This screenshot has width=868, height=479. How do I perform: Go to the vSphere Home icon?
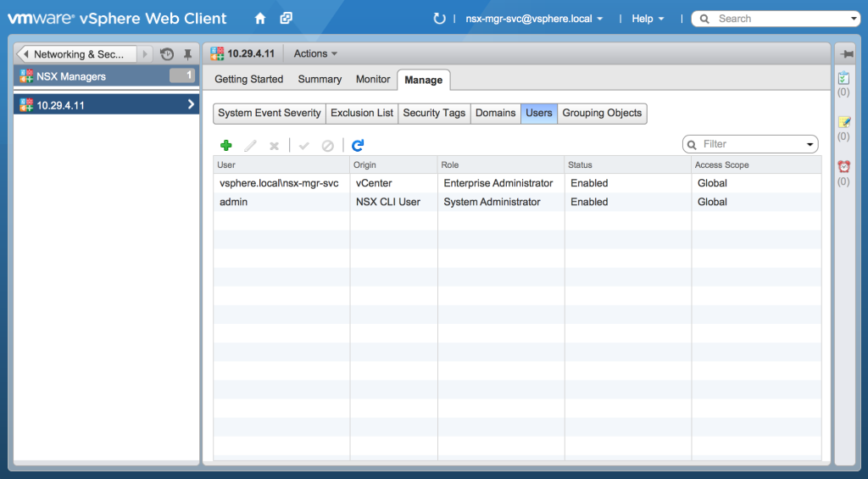(x=260, y=19)
